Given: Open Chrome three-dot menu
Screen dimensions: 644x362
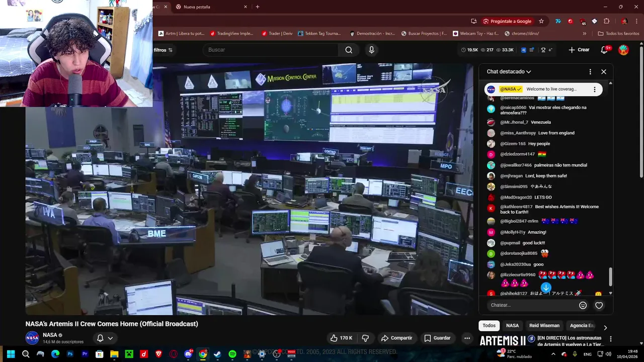Looking at the screenshot, I should tap(637, 21).
